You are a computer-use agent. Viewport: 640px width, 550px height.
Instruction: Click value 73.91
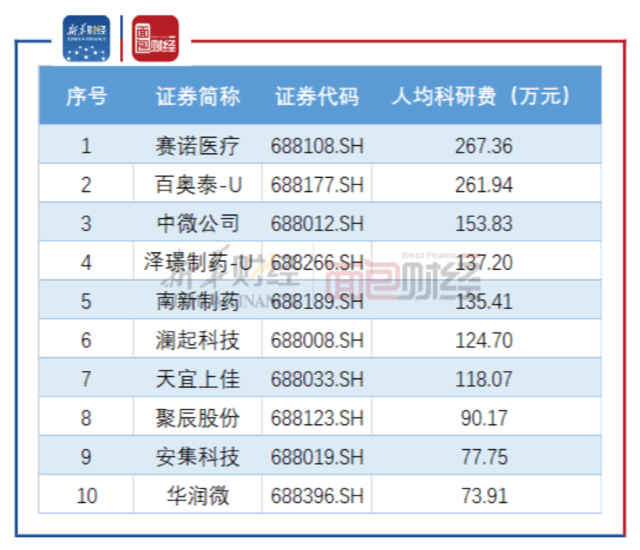484,496
